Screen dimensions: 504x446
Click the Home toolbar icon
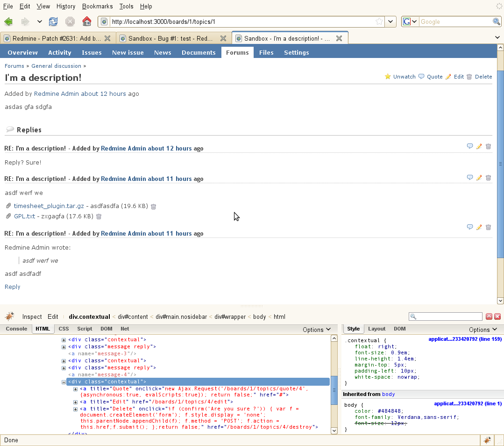tap(86, 22)
